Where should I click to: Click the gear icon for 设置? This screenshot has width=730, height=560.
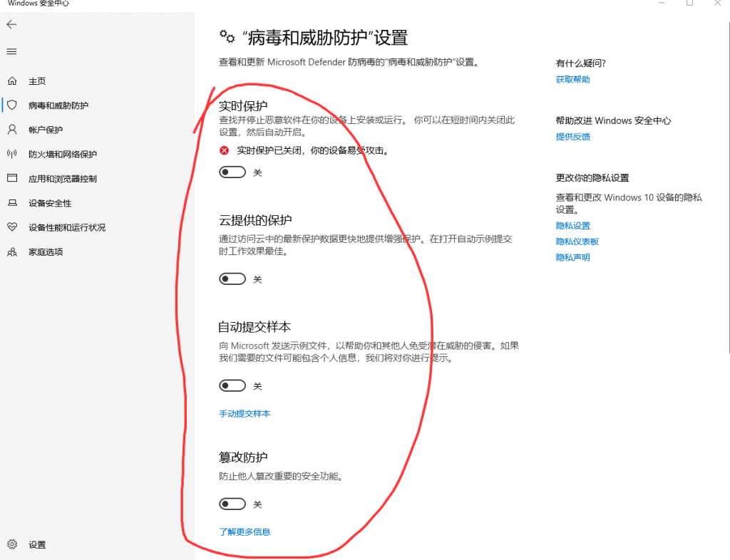(12, 544)
